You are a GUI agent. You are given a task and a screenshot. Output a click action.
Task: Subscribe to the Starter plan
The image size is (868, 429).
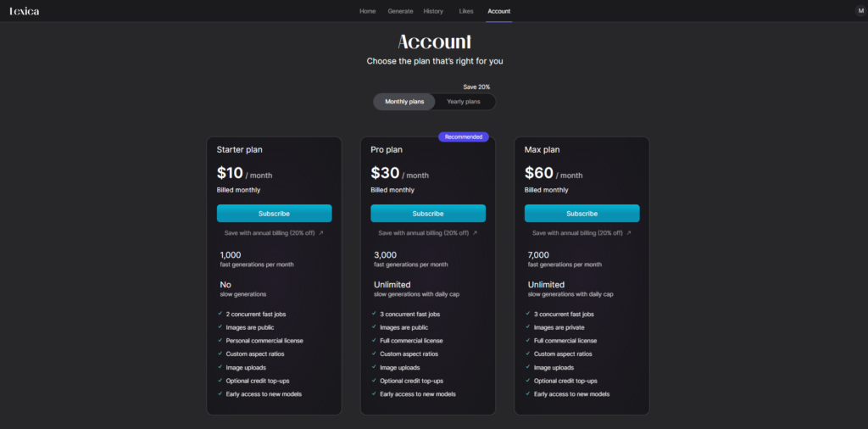click(274, 213)
